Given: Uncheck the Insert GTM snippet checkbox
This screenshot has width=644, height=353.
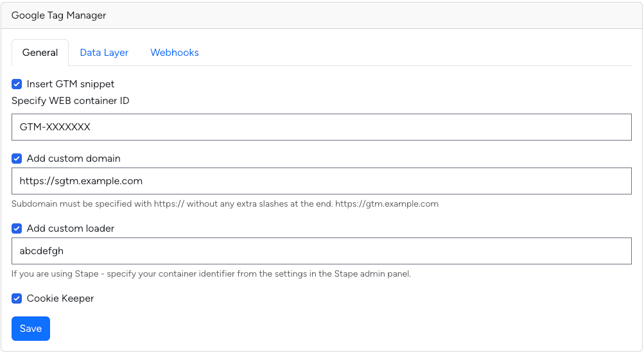Looking at the screenshot, I should 17,84.
